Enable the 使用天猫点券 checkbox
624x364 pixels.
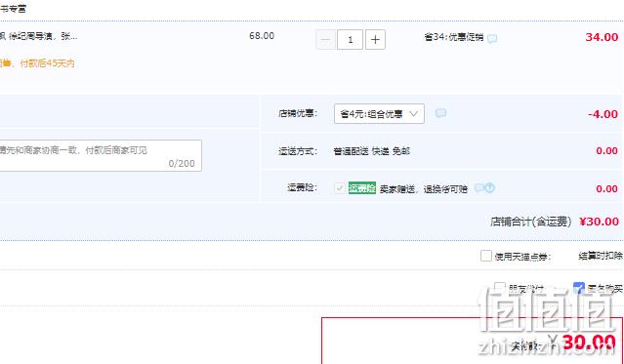click(x=486, y=256)
